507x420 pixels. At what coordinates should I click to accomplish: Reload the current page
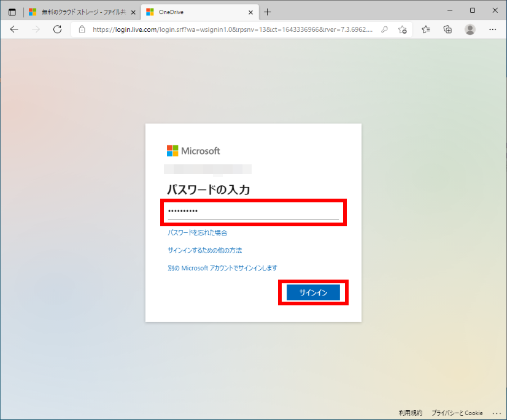[x=57, y=29]
